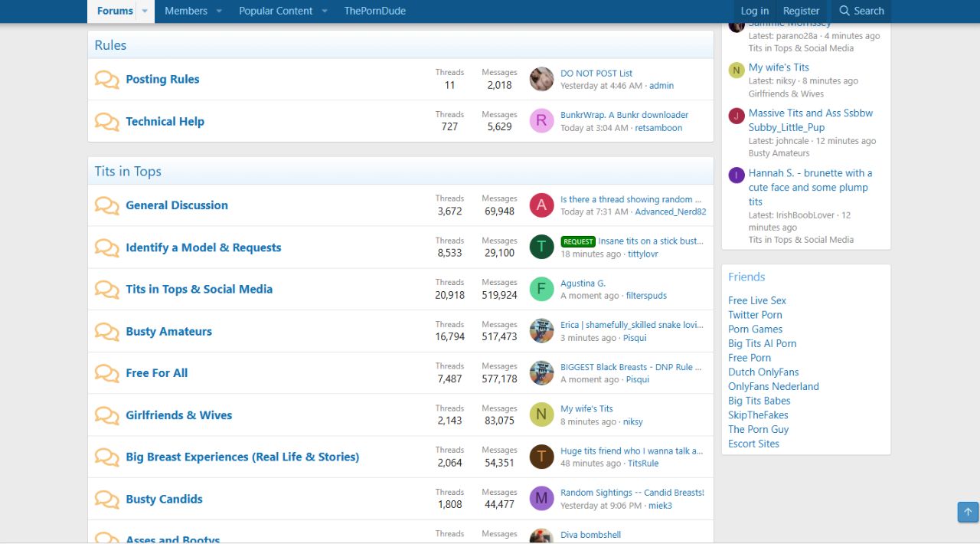Open the Members navigation tab
This screenshot has height=544, width=980.
coord(186,11)
